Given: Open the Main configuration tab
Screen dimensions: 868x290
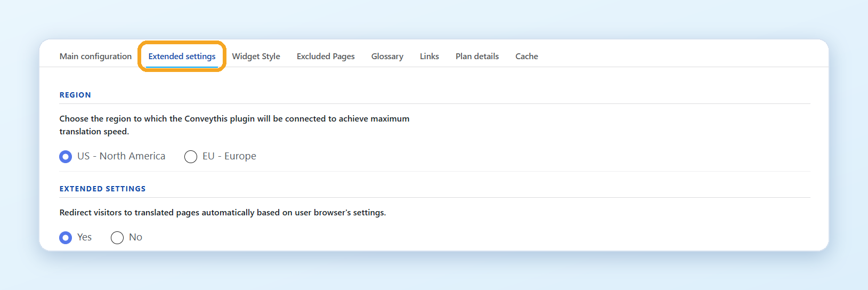Looking at the screenshot, I should click(95, 56).
